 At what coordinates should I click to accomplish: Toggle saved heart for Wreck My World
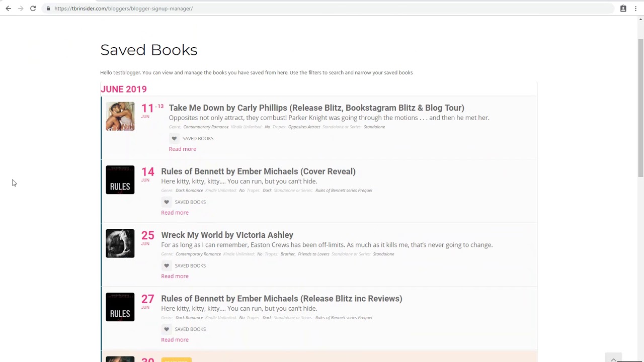pyautogui.click(x=167, y=265)
